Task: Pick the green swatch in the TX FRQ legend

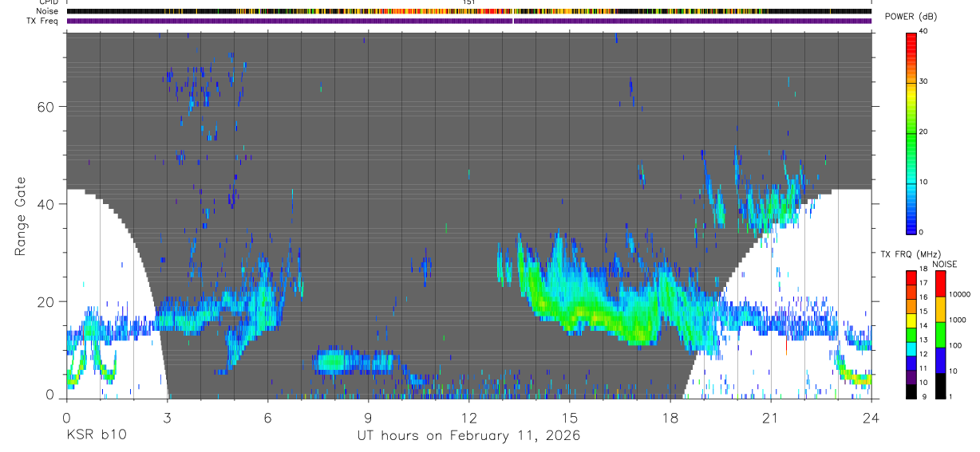Action: (911, 335)
